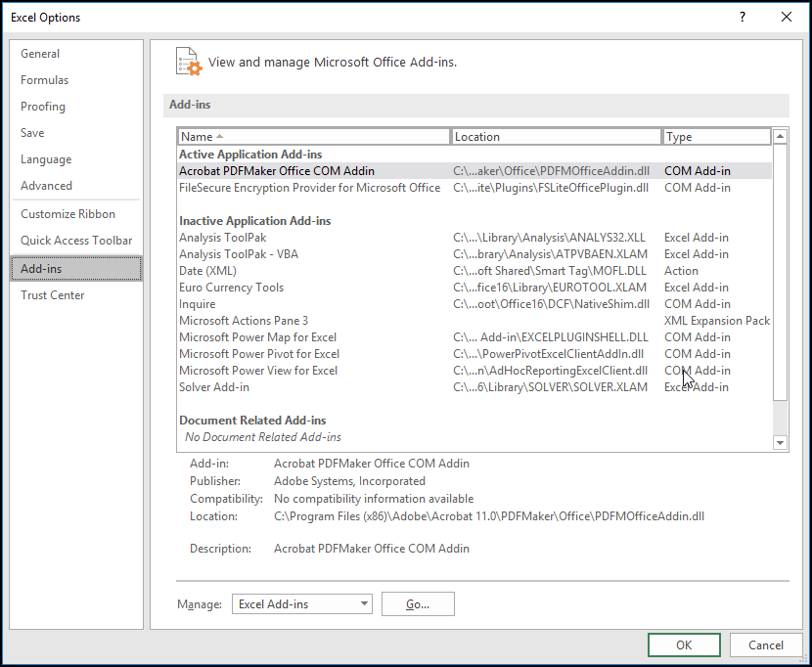Open the General options category
Screen dimensions: 812x667
(40, 54)
